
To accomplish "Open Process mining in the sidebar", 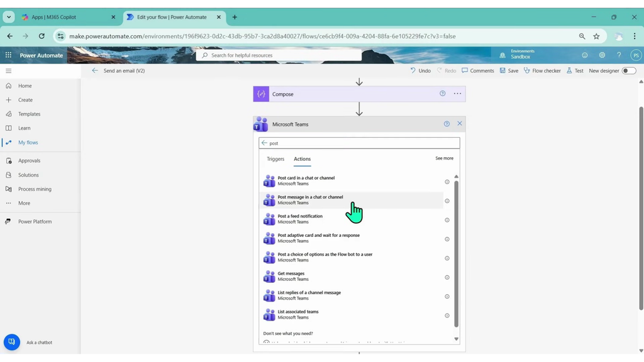I will point(35,189).
